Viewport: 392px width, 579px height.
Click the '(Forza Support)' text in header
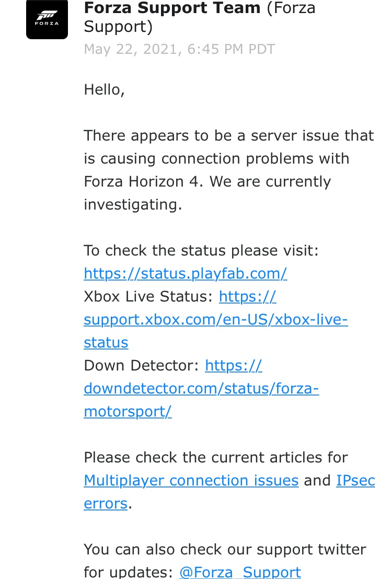coord(200,17)
